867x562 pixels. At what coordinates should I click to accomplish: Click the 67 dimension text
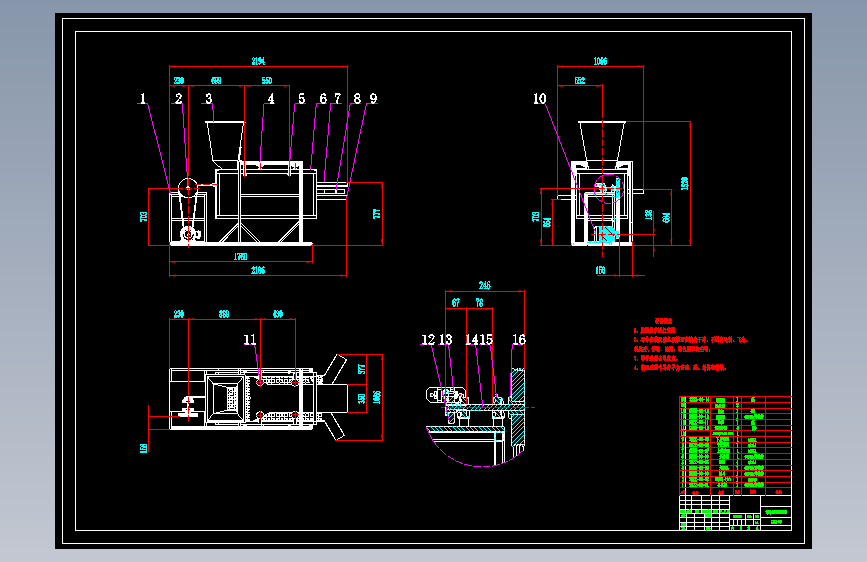[456, 303]
